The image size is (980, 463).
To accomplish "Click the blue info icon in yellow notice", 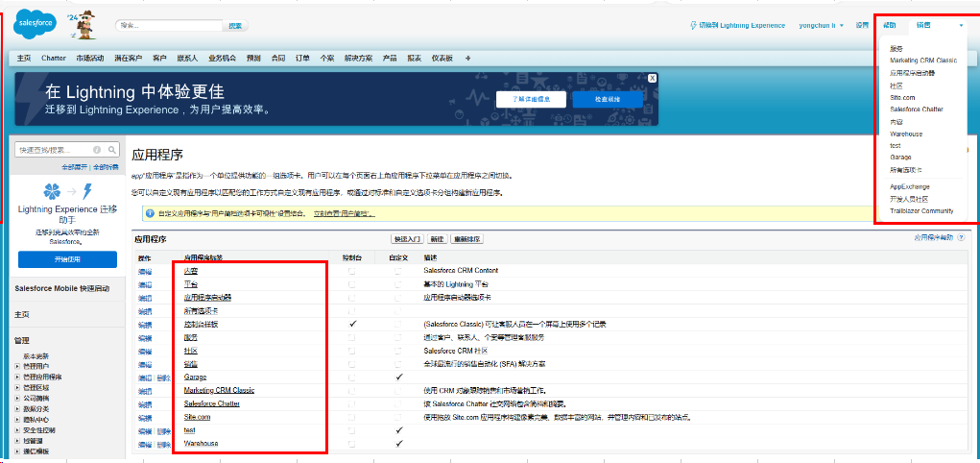I will pos(150,213).
